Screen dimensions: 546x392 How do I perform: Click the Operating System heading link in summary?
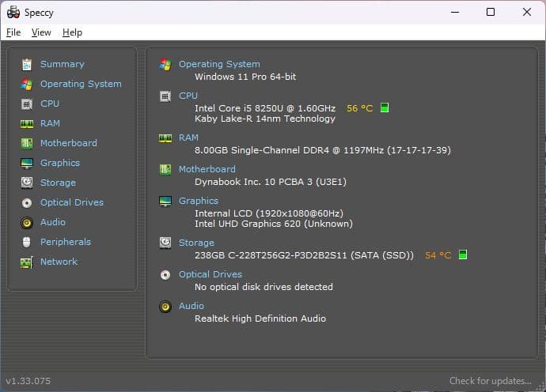point(219,64)
